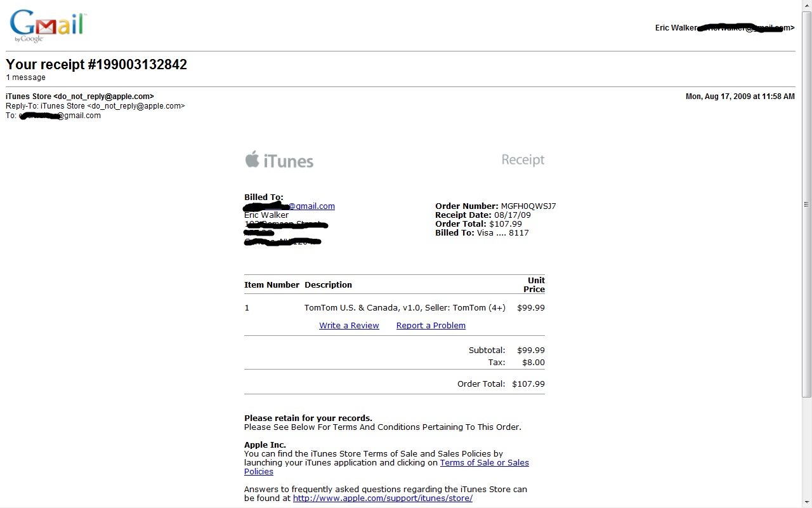
Task: Click the Tax $8.00 value
Action: 534,363
